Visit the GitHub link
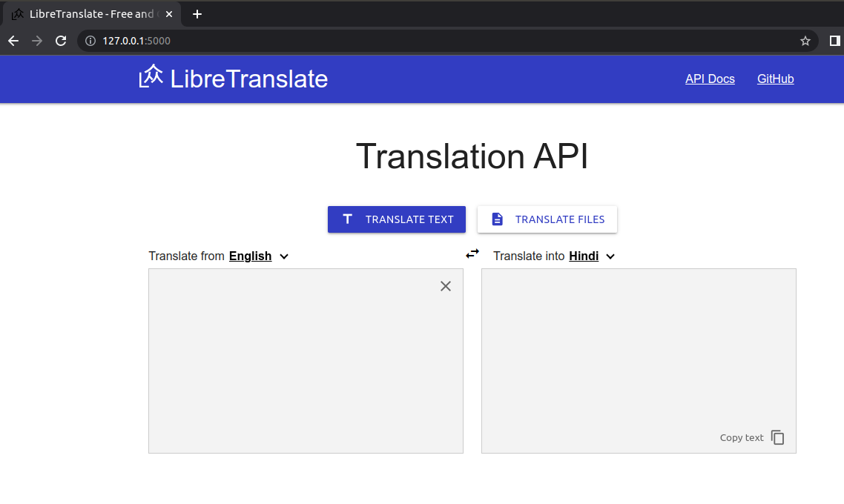The image size is (844, 504). 775,79
